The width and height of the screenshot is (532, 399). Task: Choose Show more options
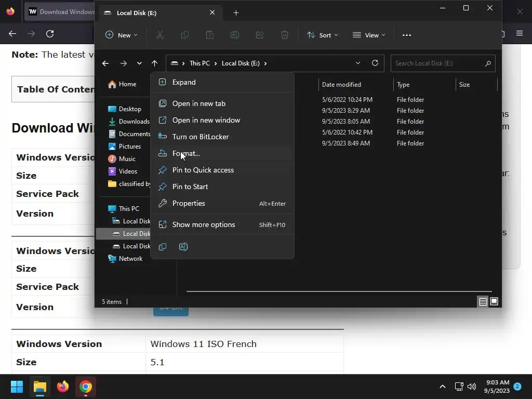pyautogui.click(x=222, y=224)
